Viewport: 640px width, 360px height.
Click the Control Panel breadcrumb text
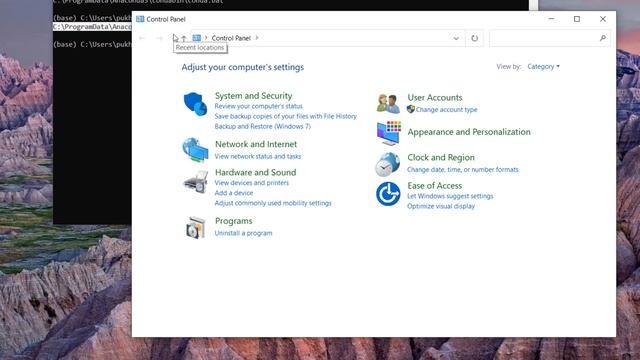tap(231, 38)
